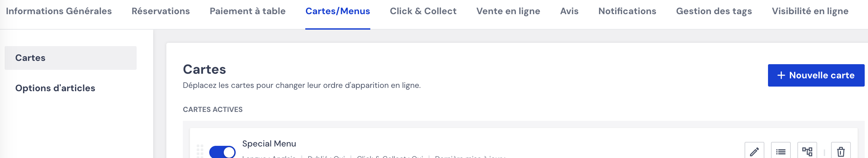
Task: Click the Special Menu card title
Action: 269,144
